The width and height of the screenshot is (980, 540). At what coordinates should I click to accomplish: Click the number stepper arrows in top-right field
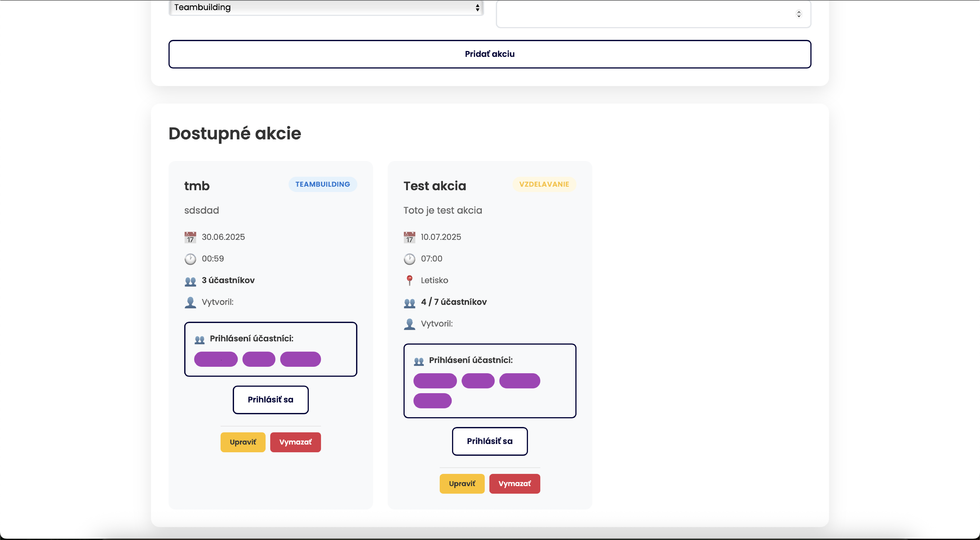(799, 14)
